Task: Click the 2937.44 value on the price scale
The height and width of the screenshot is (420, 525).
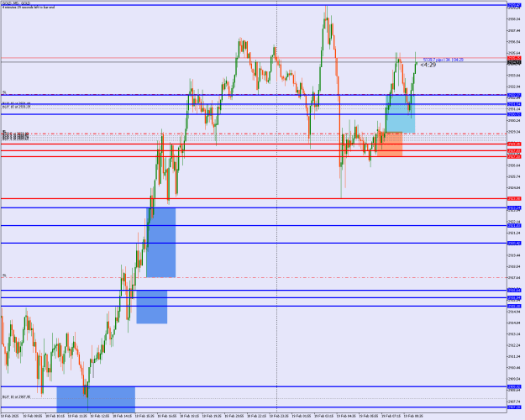Action: 514,30
